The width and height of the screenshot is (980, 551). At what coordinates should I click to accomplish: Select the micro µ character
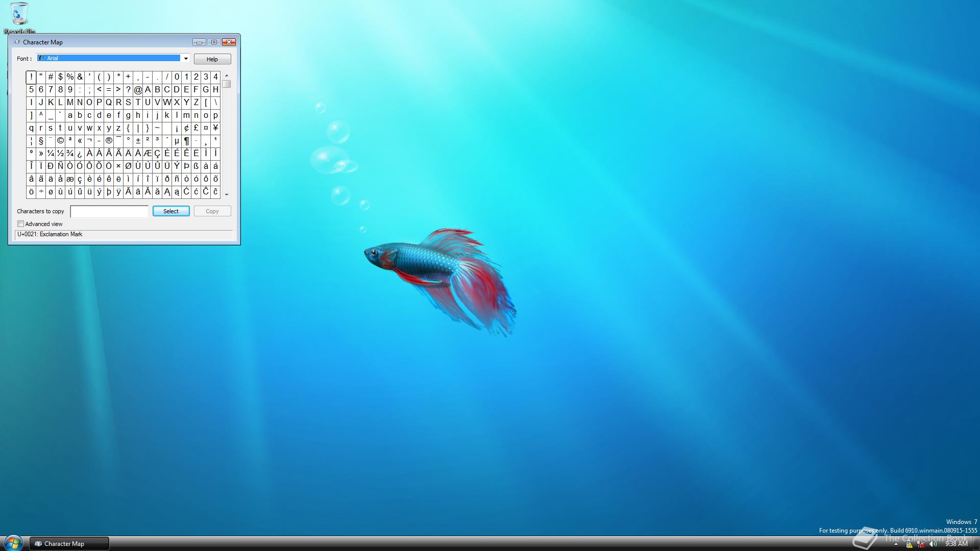[x=177, y=141]
